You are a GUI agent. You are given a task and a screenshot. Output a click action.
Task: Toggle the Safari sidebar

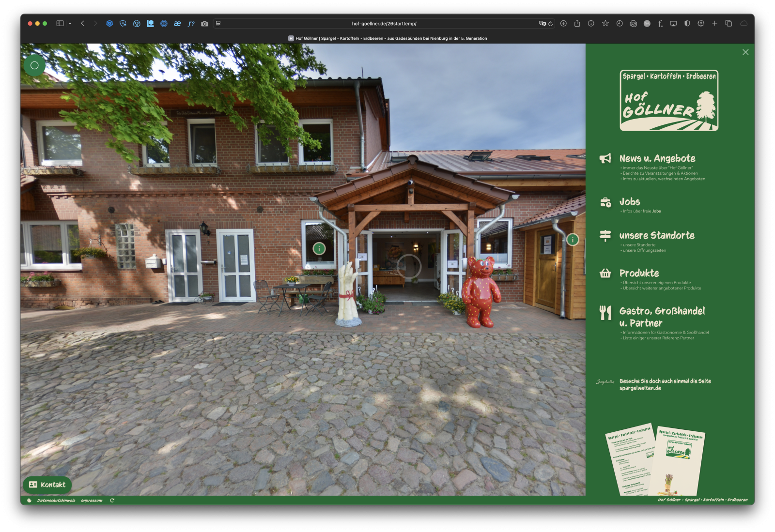pyautogui.click(x=60, y=23)
